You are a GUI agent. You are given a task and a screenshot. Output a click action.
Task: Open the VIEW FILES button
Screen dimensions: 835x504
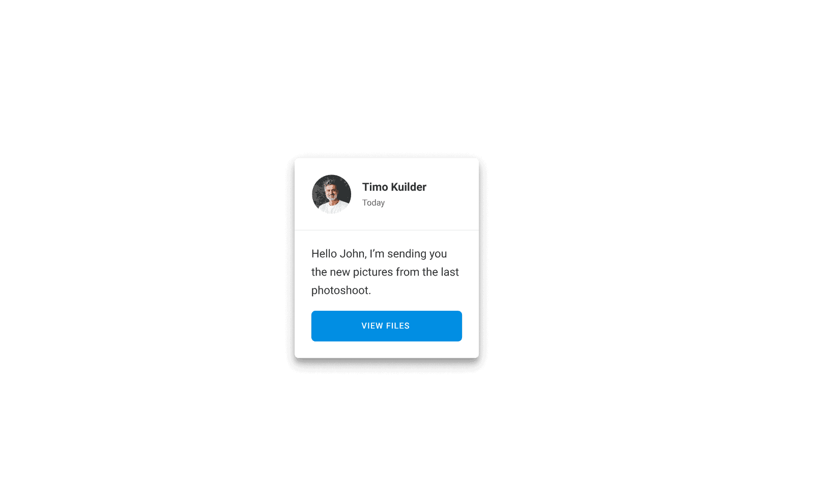point(387,326)
